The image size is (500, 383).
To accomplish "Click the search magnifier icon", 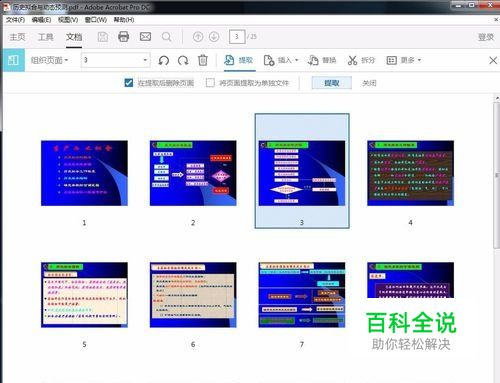I will [x=166, y=37].
